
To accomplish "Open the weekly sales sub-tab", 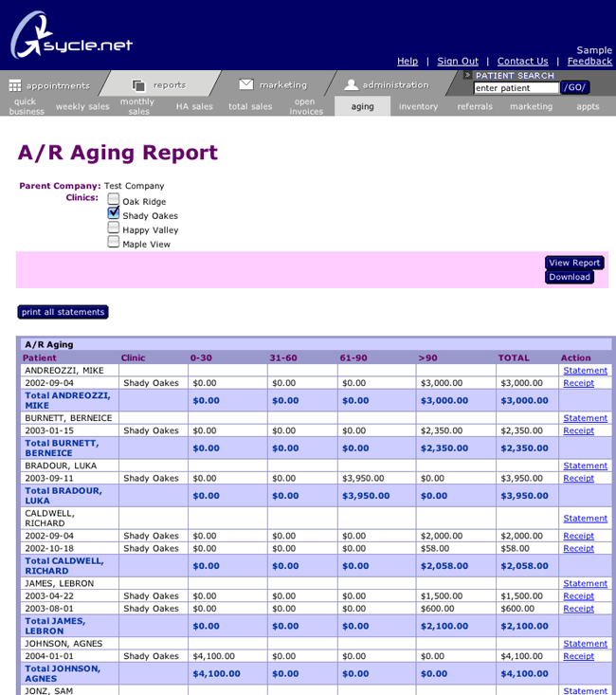I will tap(82, 107).
